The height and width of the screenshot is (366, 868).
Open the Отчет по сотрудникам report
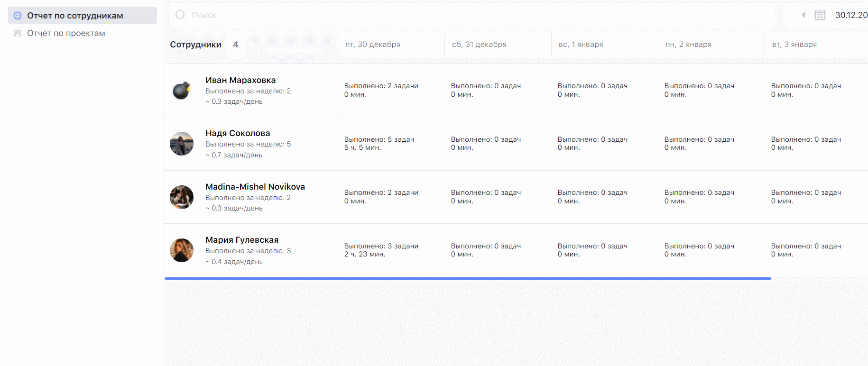click(75, 16)
